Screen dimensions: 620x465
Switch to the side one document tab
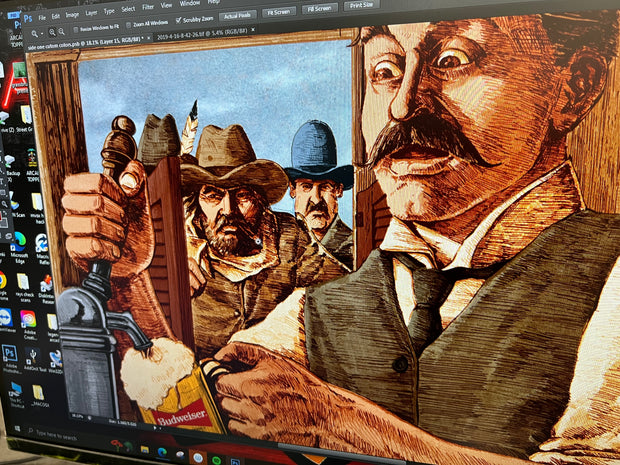pyautogui.click(x=85, y=42)
